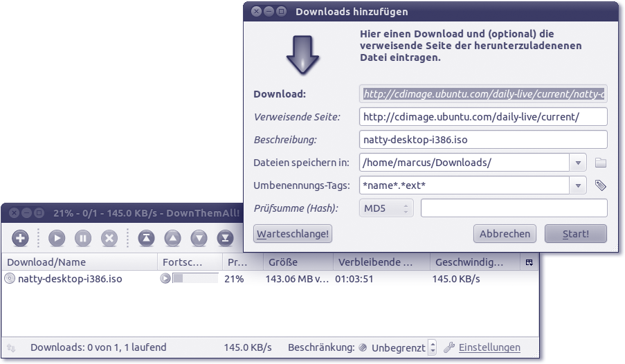
Task: Move download to top of the queue
Action: point(146,238)
